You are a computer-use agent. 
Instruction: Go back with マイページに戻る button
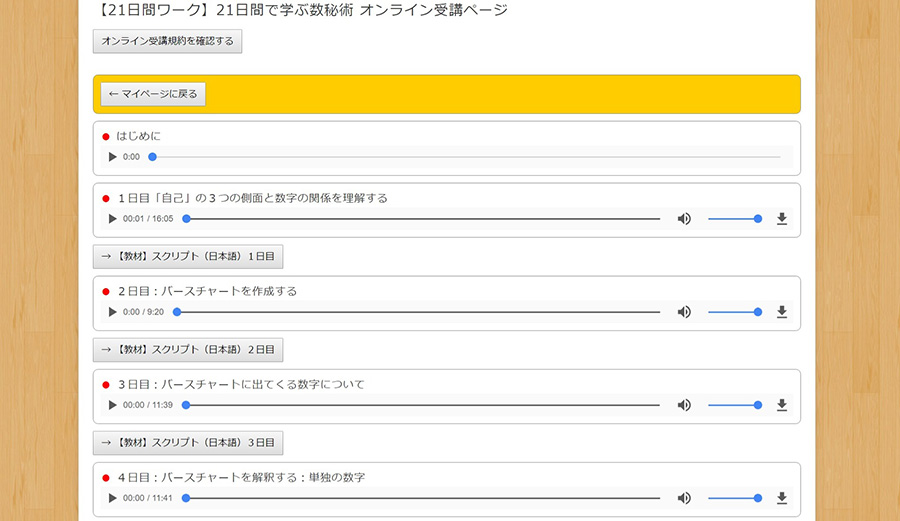pyautogui.click(x=153, y=94)
